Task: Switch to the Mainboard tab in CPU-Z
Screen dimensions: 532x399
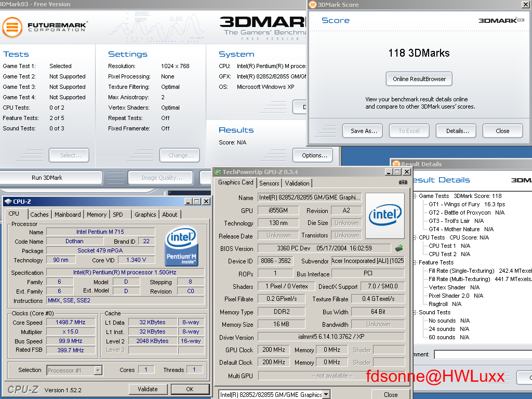Action: (x=68, y=215)
